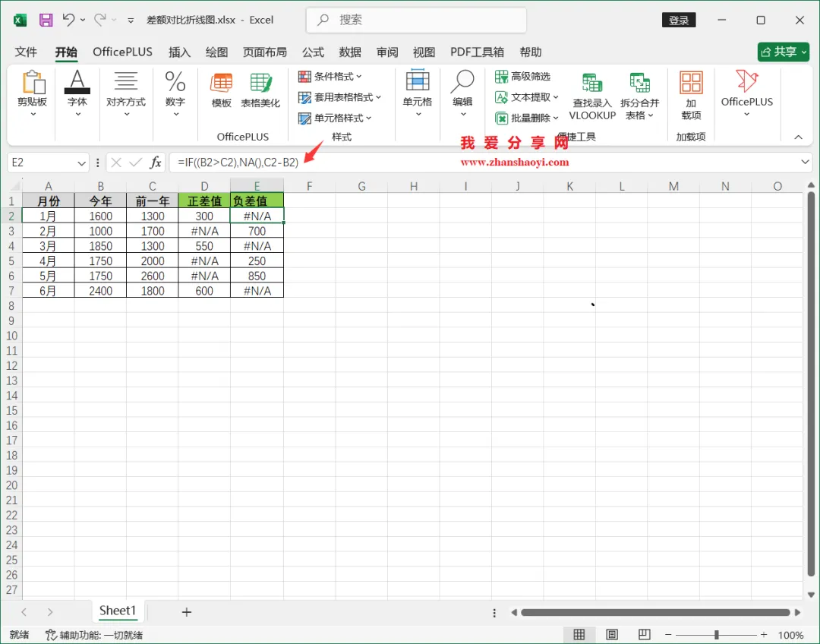The width and height of the screenshot is (820, 644).
Task: Collapse the ribbon with chevron
Action: pyautogui.click(x=798, y=137)
